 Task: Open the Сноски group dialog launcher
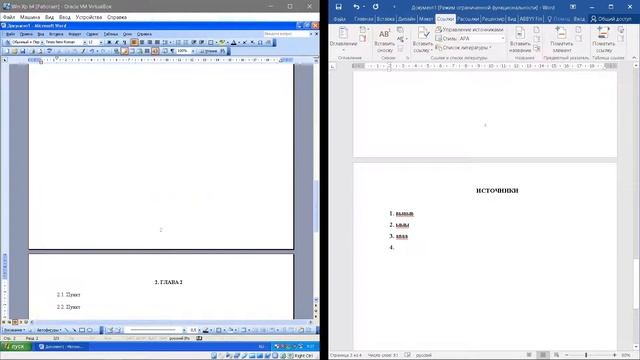coord(407,58)
